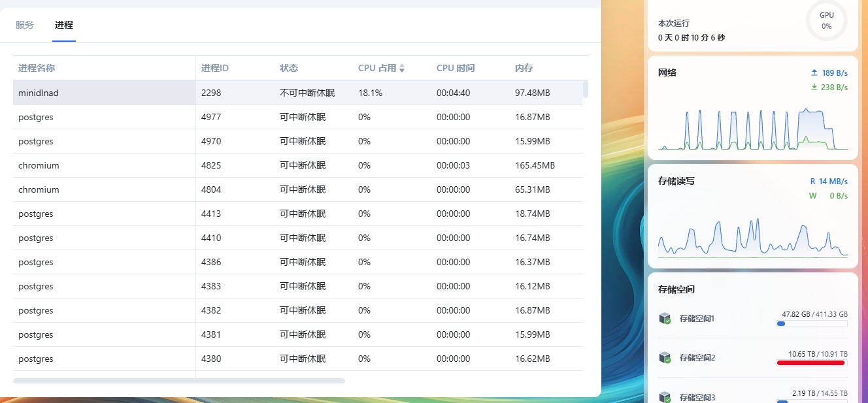
Task: Select postgres process with ID 4410
Action: 298,238
